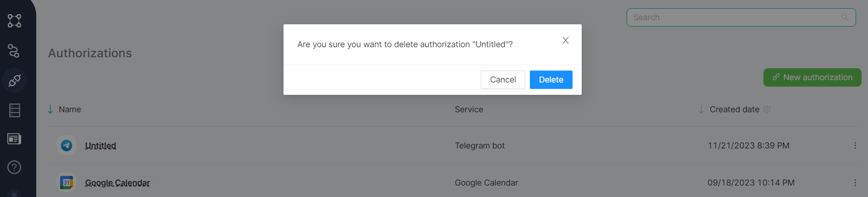Click the search magnifier icon
The width and height of the screenshot is (868, 197).
coord(845,17)
